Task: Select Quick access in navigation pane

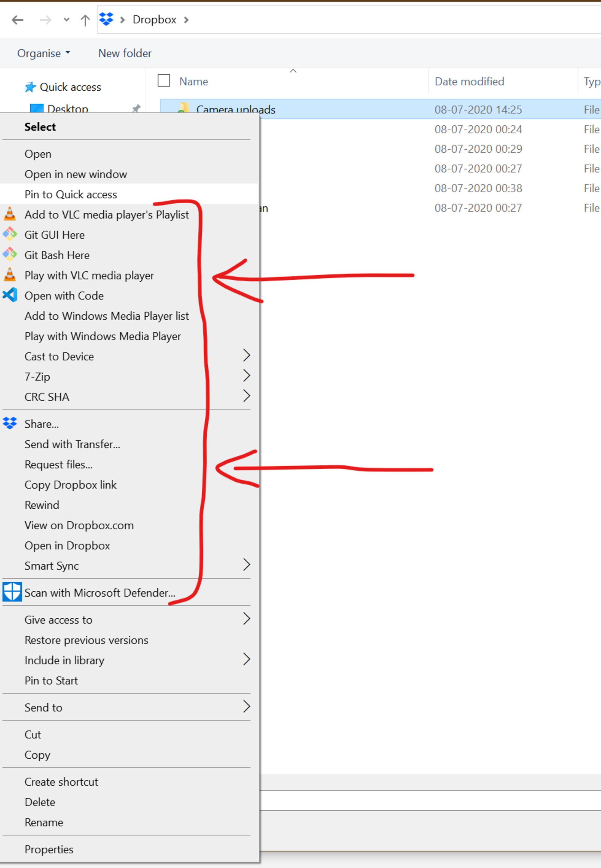Action: tap(70, 87)
